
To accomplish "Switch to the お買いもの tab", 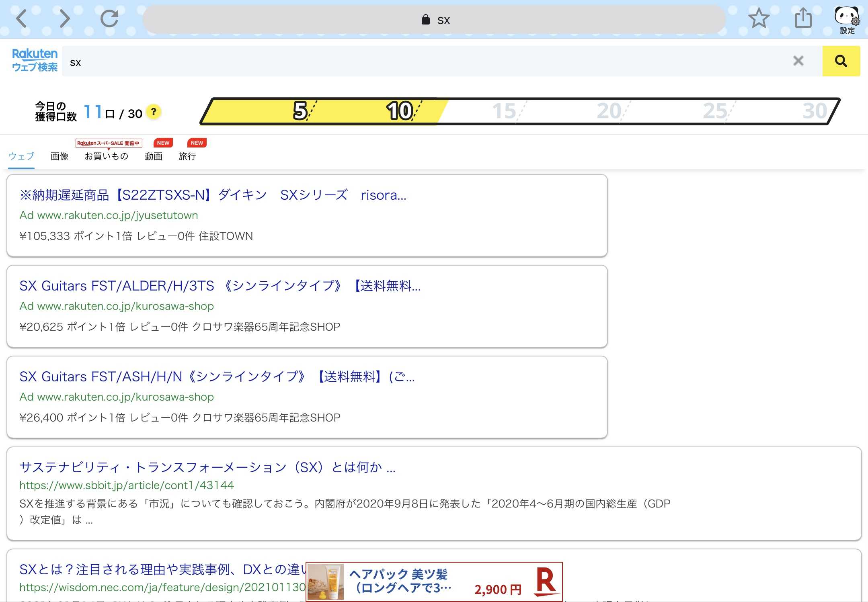I will [107, 156].
